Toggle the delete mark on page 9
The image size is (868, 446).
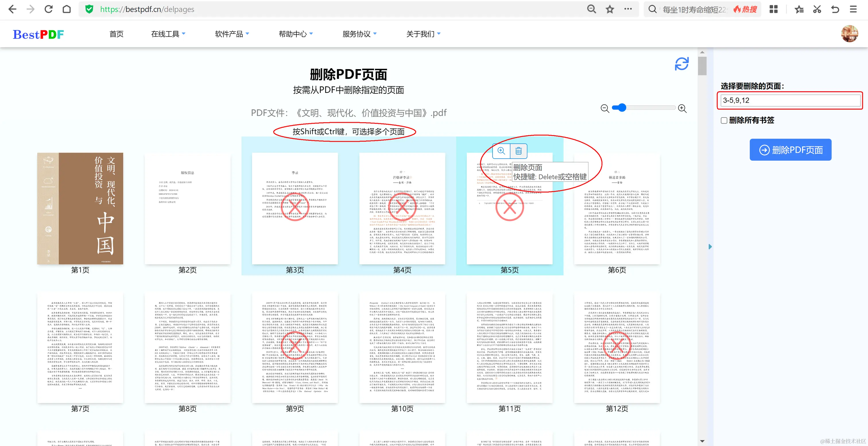click(x=295, y=345)
